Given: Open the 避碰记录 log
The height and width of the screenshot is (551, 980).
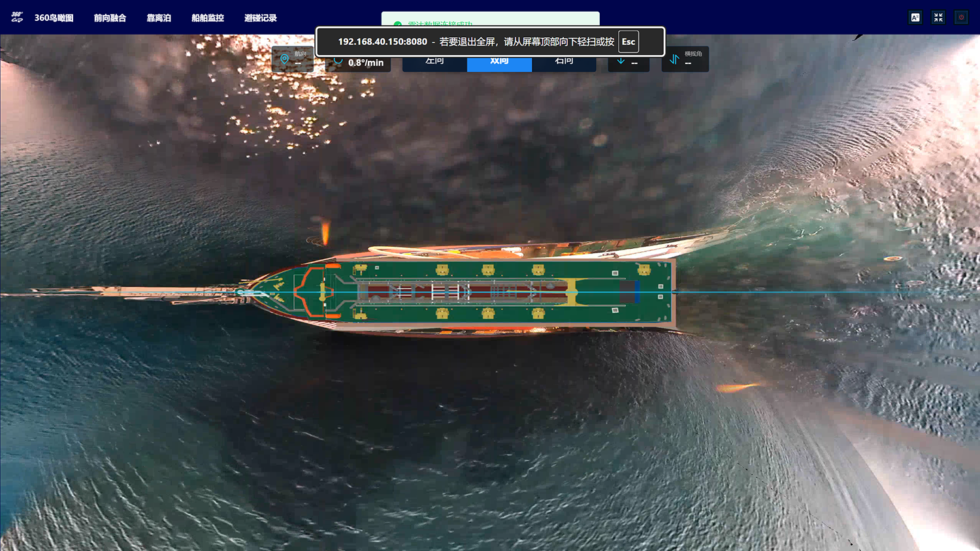Looking at the screenshot, I should tap(261, 18).
